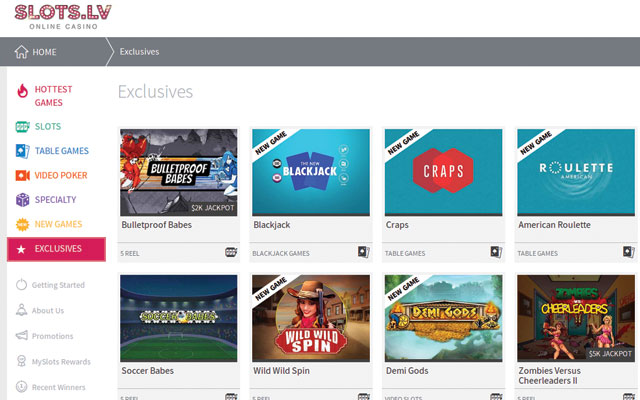Open Video Poker category

(x=61, y=176)
